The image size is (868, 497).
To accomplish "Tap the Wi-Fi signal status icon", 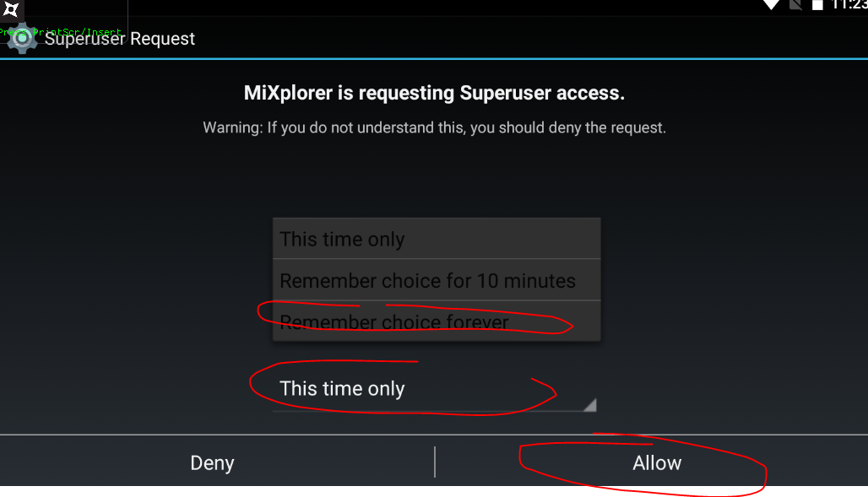I will point(771,5).
